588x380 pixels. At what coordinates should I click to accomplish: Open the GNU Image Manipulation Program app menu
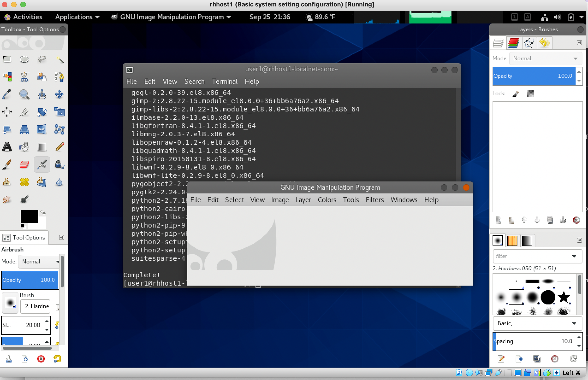[x=171, y=17]
